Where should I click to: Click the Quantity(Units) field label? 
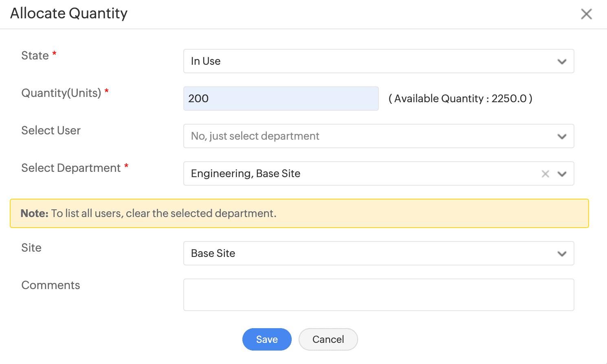coord(61,93)
